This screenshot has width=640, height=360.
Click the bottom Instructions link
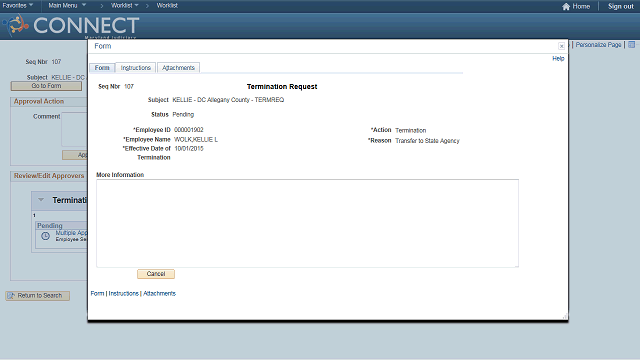[x=123, y=293]
